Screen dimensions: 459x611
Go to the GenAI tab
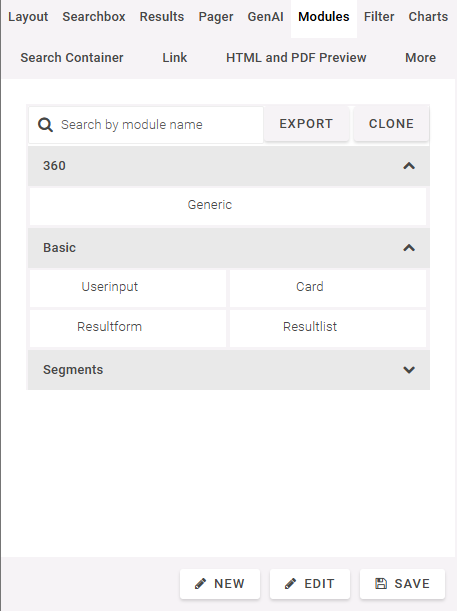click(x=265, y=17)
